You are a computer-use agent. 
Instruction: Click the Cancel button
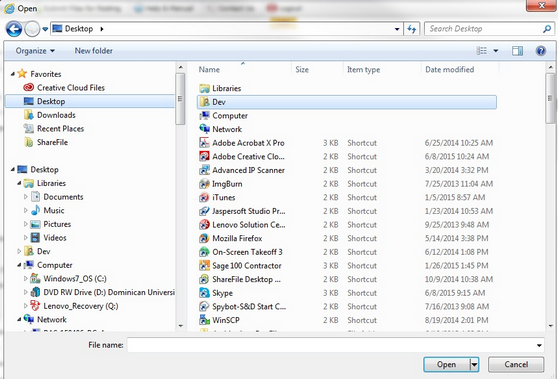[x=516, y=364]
